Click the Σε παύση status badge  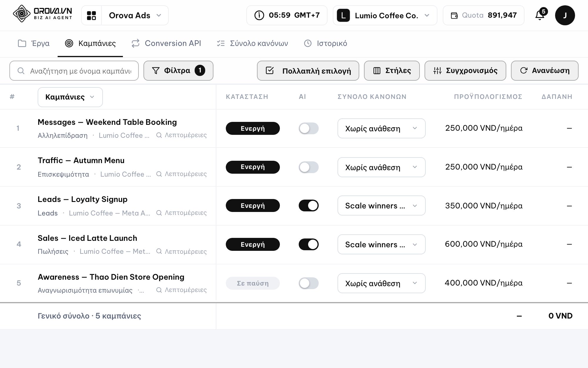[253, 283]
